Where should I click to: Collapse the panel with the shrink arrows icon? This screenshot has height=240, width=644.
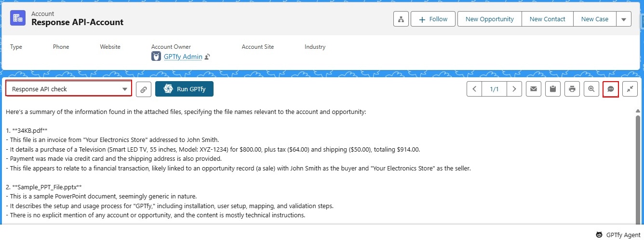pyautogui.click(x=630, y=89)
